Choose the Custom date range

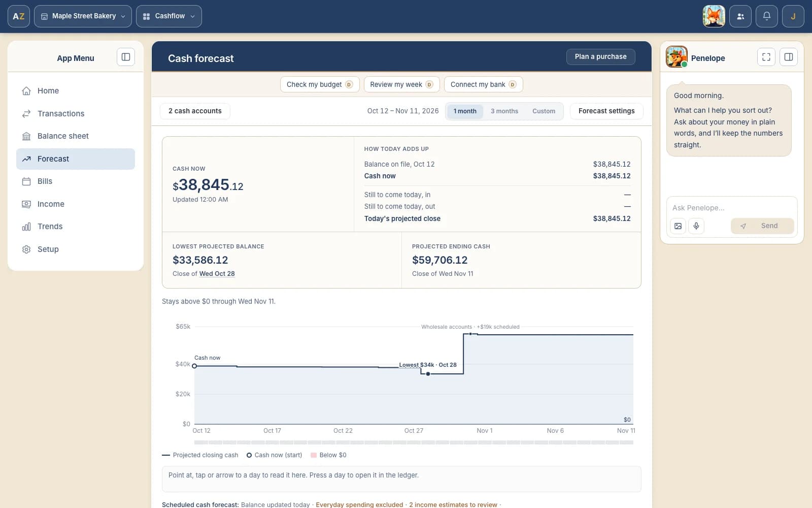544,111
